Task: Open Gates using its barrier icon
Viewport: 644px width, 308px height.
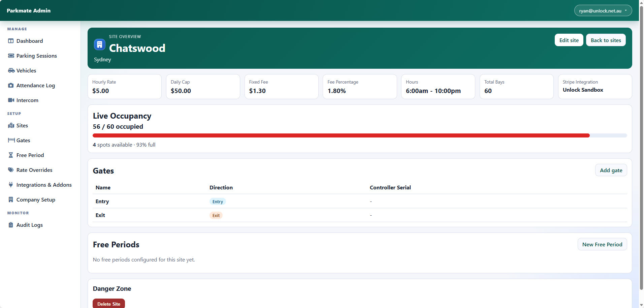Action: coord(11,140)
